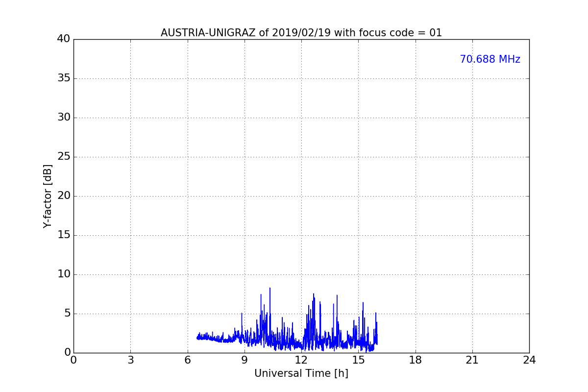Click the Universal Time [h] axis label
588x392 pixels.
coord(301,373)
